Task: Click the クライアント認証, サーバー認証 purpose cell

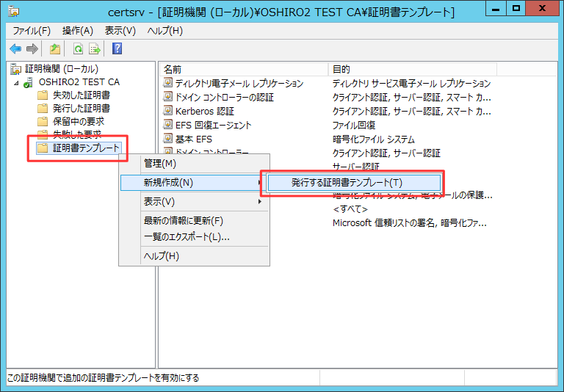Action: point(386,153)
